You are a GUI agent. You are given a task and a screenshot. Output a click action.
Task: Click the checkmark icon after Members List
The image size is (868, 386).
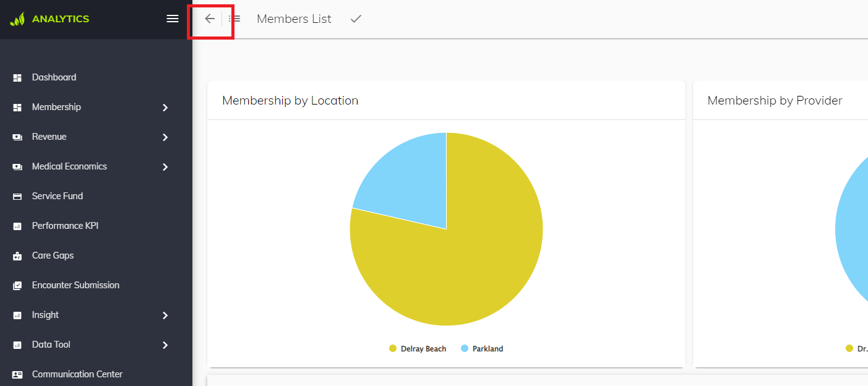pos(356,19)
